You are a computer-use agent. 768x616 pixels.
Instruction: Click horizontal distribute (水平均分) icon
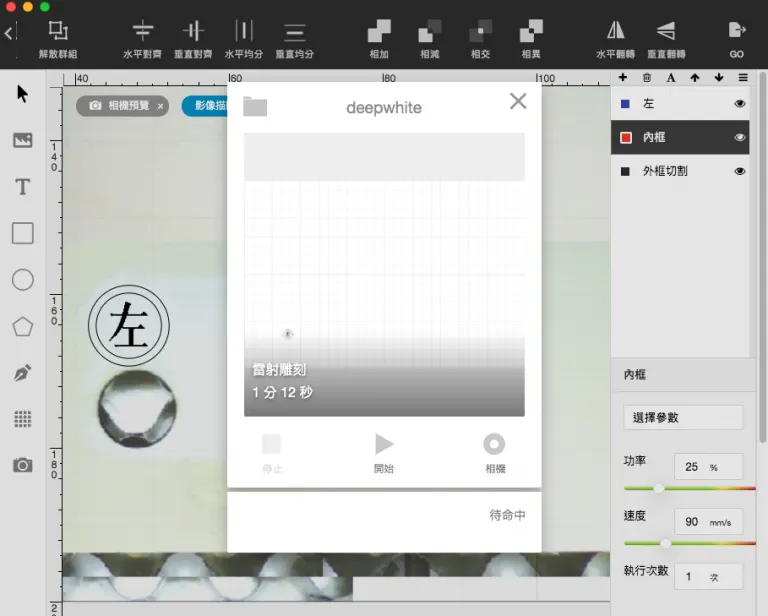[x=243, y=30]
